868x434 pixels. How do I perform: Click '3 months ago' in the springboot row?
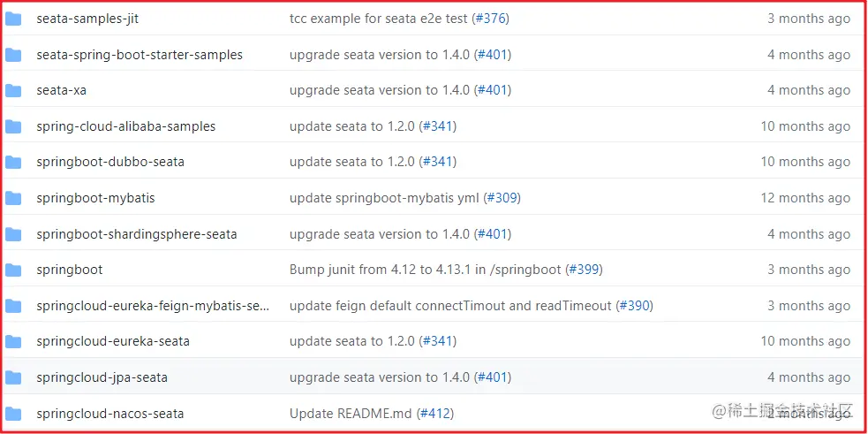809,270
